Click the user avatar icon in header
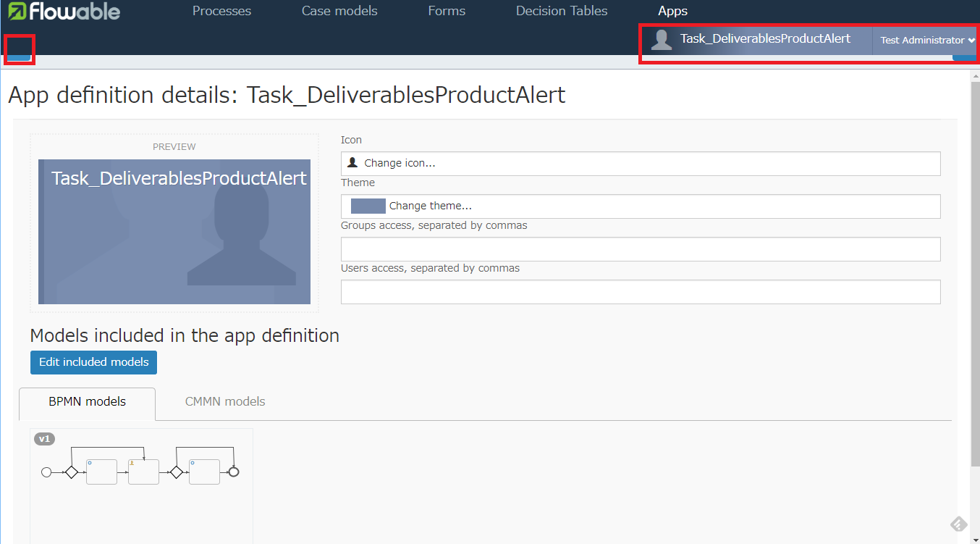The image size is (980, 544). click(x=662, y=40)
